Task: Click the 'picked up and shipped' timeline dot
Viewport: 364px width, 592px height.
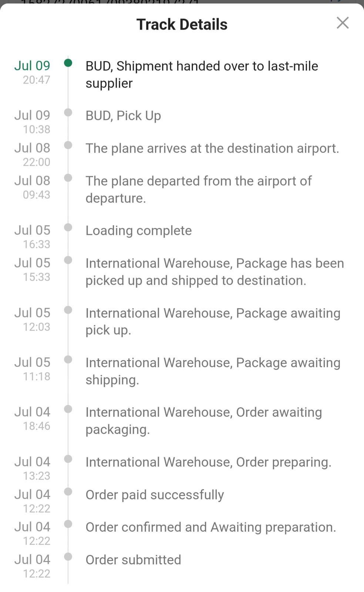Action: tap(68, 260)
